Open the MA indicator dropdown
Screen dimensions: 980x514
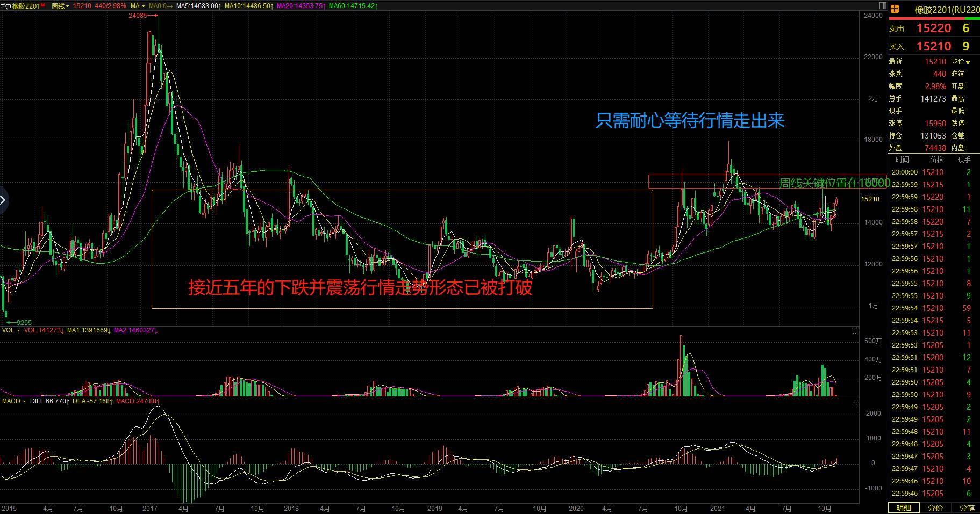[x=137, y=6]
